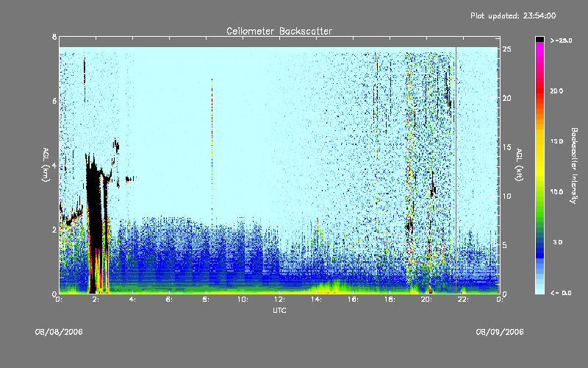Click the large black cloud column near 2: UTC

point(96,225)
